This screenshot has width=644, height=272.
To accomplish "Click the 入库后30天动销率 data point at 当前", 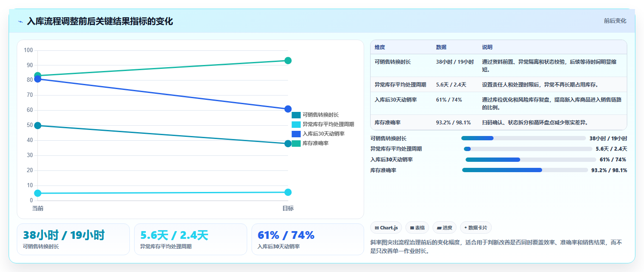I will tap(38, 79).
